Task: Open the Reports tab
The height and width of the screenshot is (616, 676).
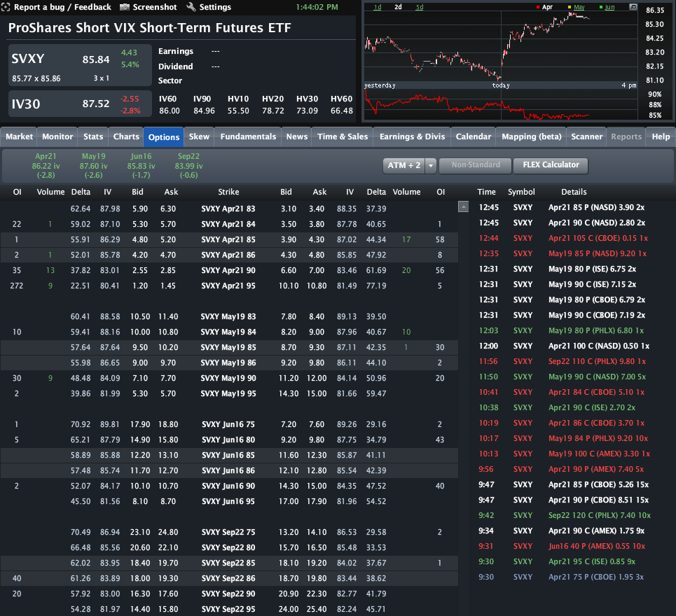Action: [626, 136]
